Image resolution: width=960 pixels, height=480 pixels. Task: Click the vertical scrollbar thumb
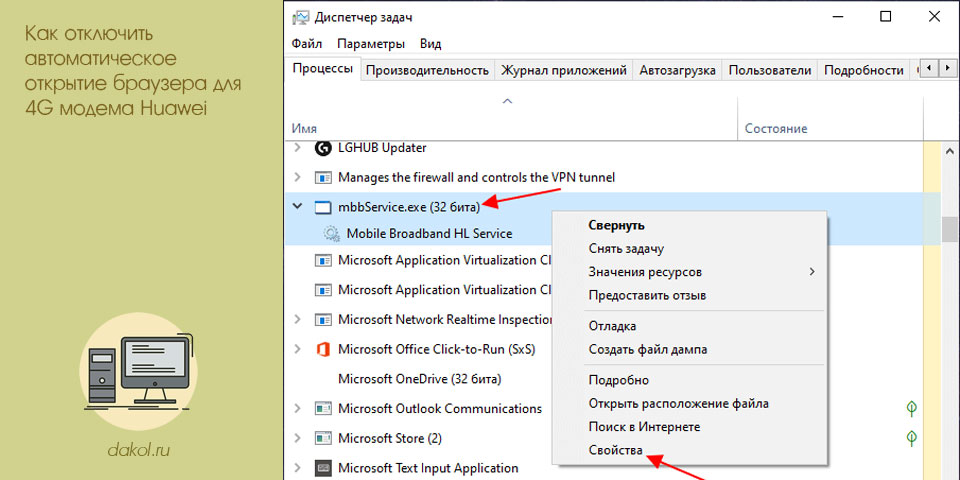point(950,229)
